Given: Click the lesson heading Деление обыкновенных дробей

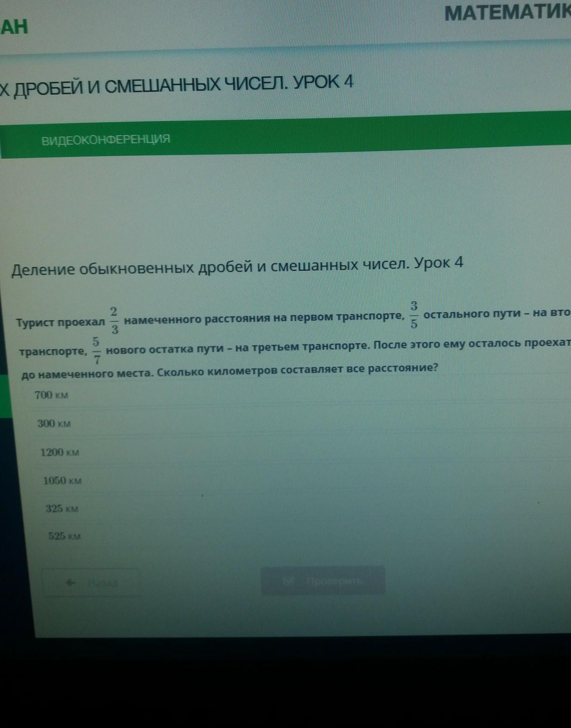Looking at the screenshot, I should pyautogui.click(x=238, y=266).
